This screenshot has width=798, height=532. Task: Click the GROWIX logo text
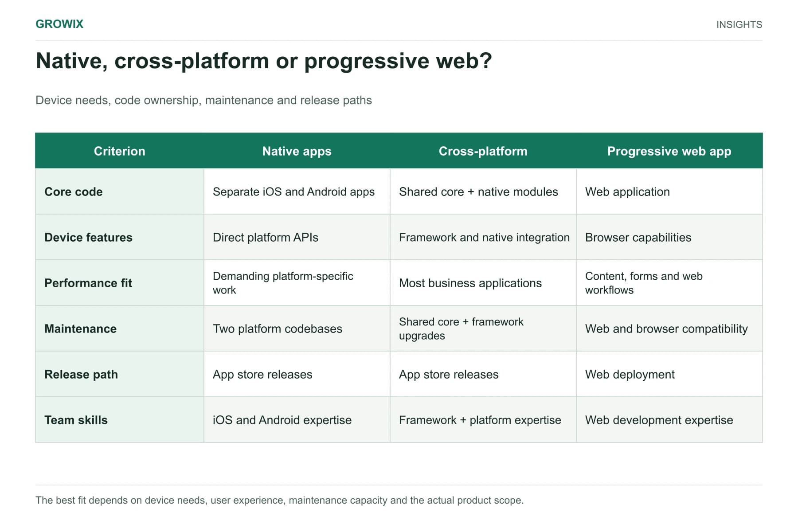click(x=59, y=24)
